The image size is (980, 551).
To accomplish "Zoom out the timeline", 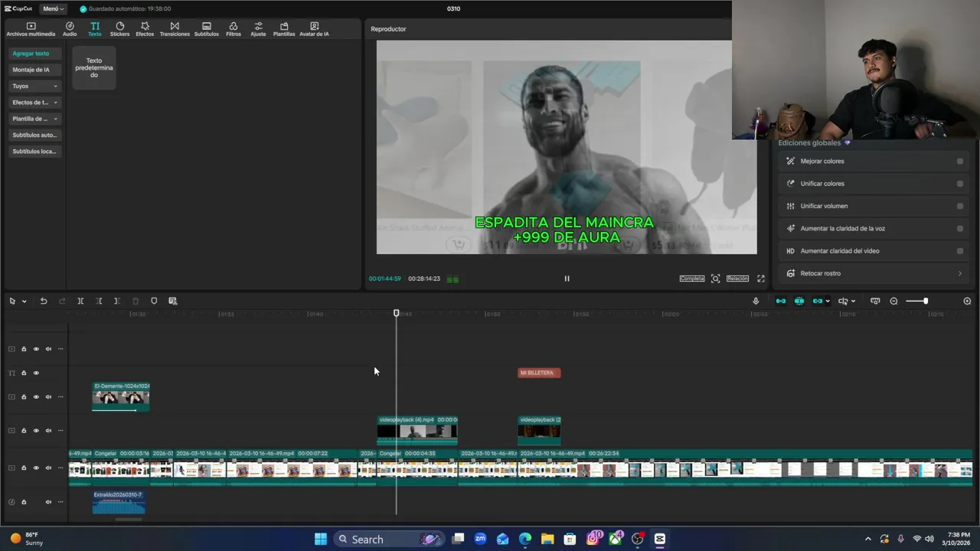I will point(893,302).
